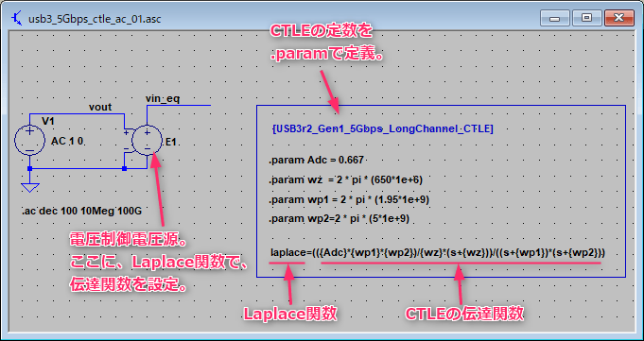This screenshot has height=341, width=644.
Task: Click the LTspice schematic icon in title bar
Action: tap(17, 19)
